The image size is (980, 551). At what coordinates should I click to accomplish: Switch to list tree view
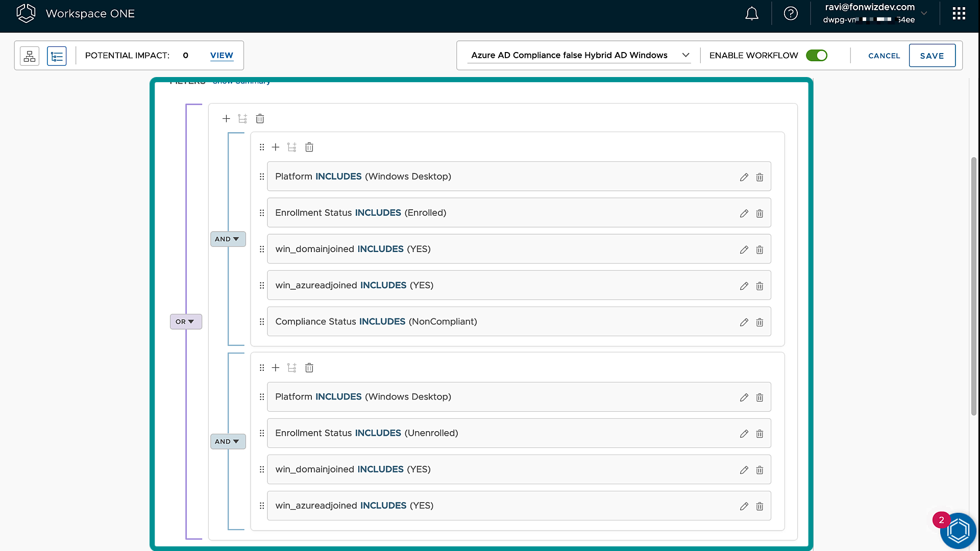point(57,56)
